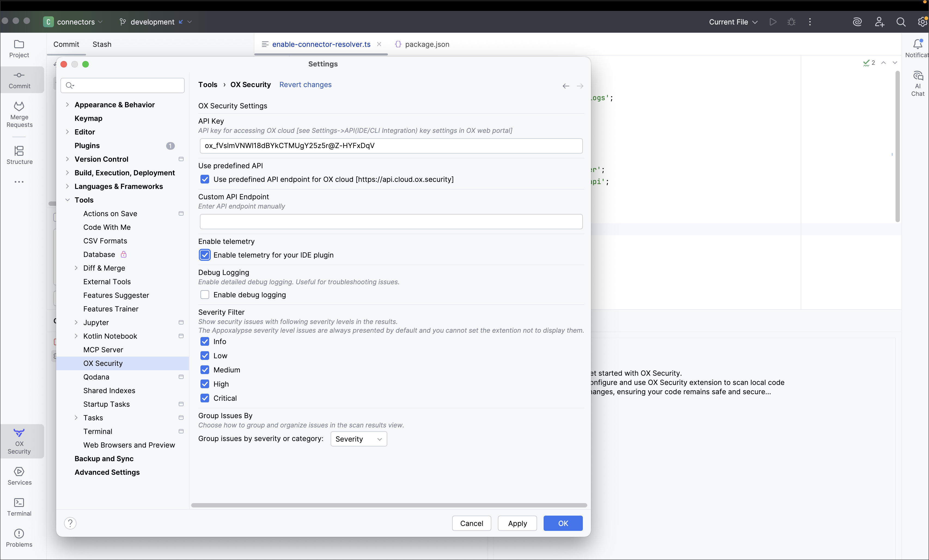929x560 pixels.
Task: Enable debug logging checkbox
Action: click(x=205, y=295)
